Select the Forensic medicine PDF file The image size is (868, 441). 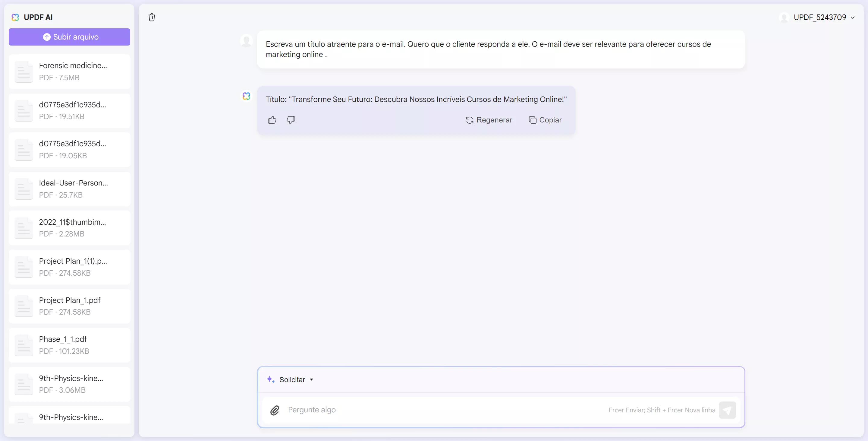[69, 71]
